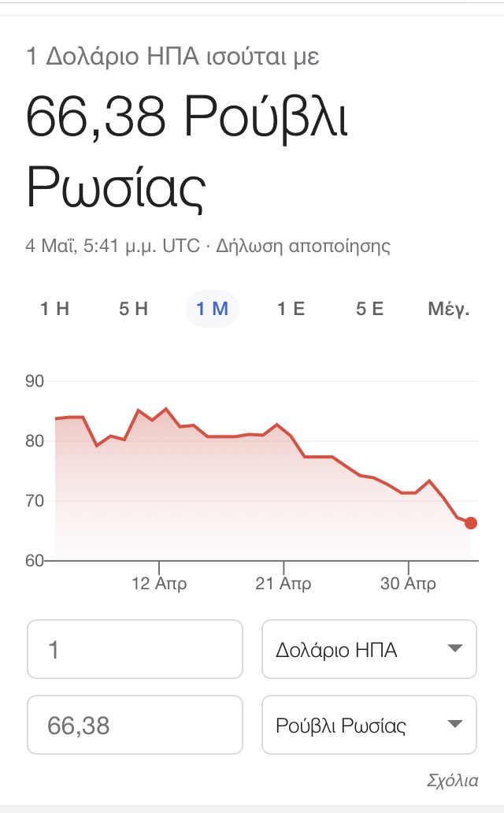Click the 12 Απρ date marker
This screenshot has height=813, width=504.
159,584
